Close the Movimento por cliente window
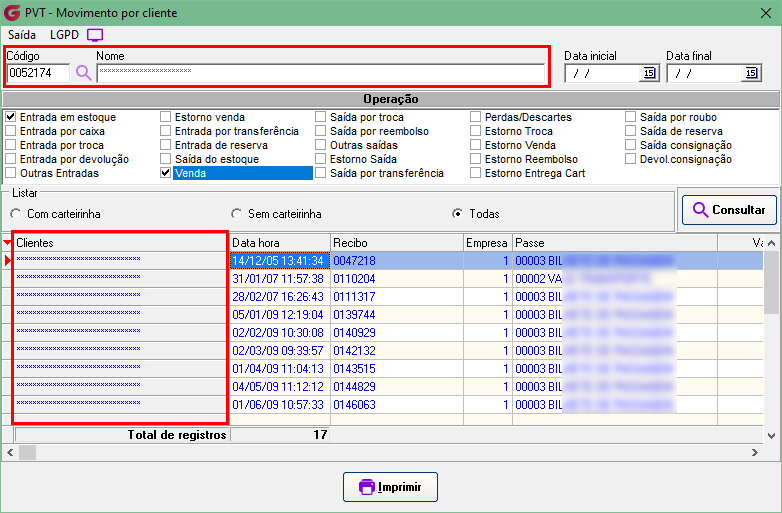782x513 pixels. 766,13
